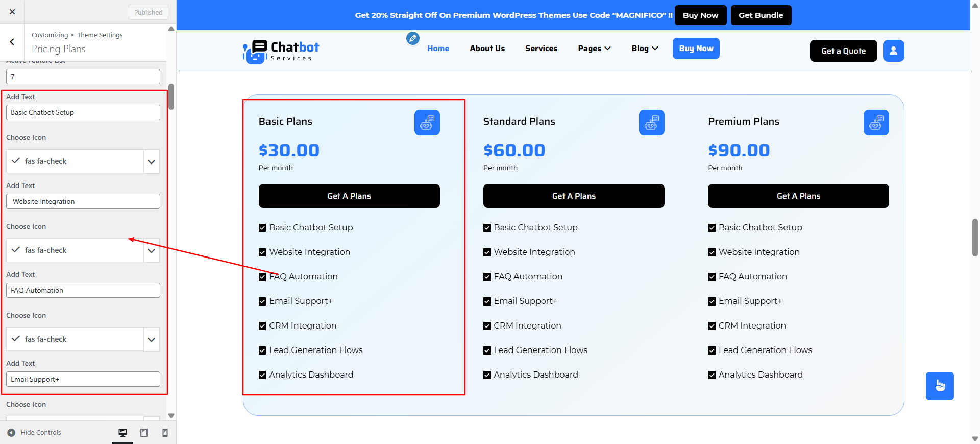Go back from Pricing Plans section
Screen dimensions: 980x444
[12, 42]
